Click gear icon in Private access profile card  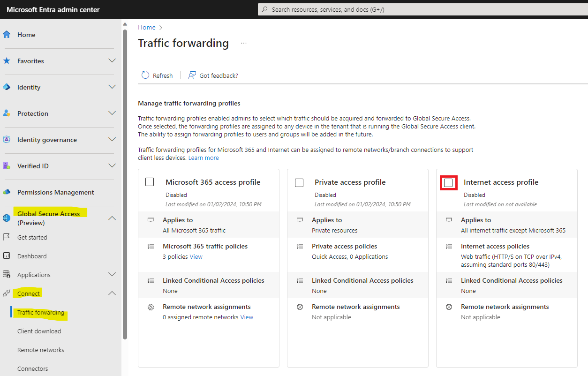(300, 307)
